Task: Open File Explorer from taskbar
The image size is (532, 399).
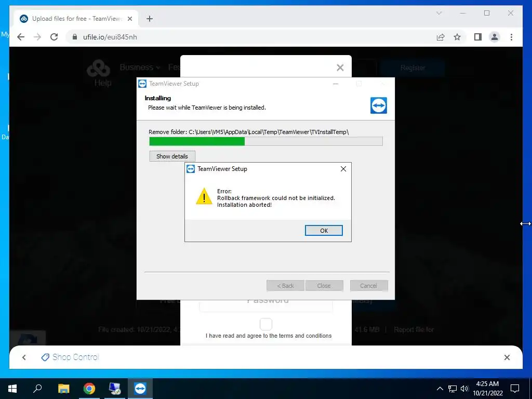Action: (x=63, y=388)
